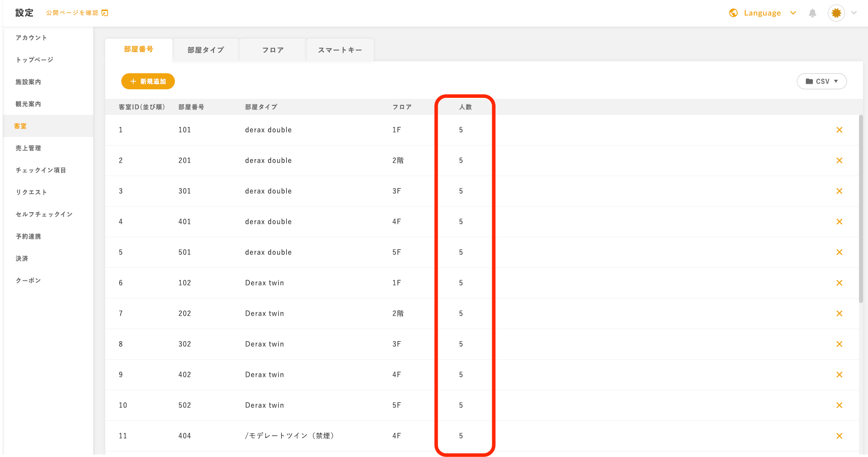The image size is (868, 457).
Task: Open 施設案内 in the sidebar
Action: pyautogui.click(x=28, y=82)
